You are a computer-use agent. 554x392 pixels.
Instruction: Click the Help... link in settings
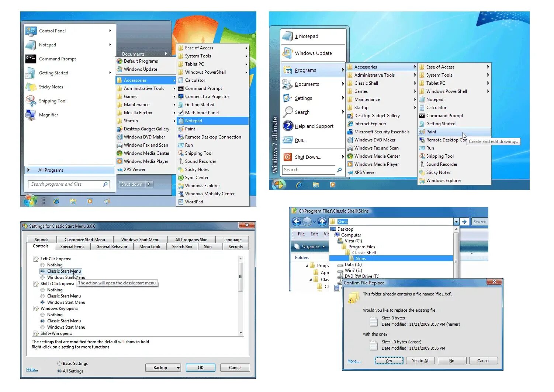pyautogui.click(x=32, y=370)
